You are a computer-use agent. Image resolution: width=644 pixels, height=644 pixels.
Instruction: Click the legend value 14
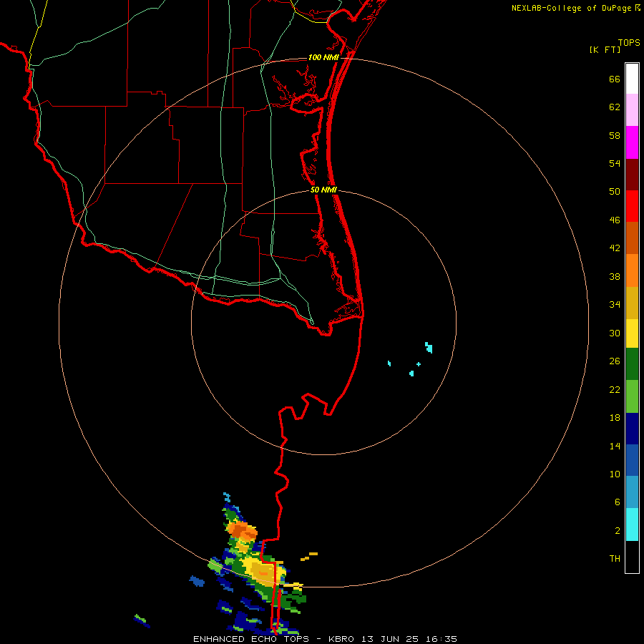click(x=615, y=446)
